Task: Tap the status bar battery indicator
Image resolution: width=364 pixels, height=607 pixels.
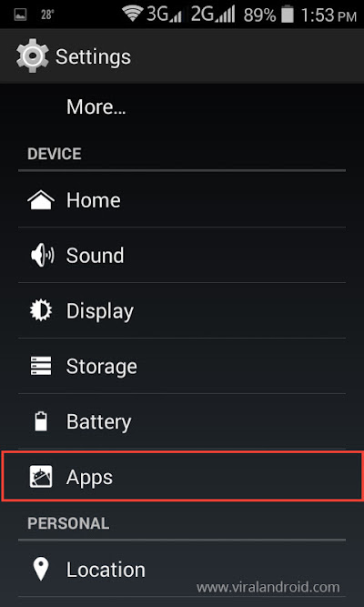Action: [288, 15]
